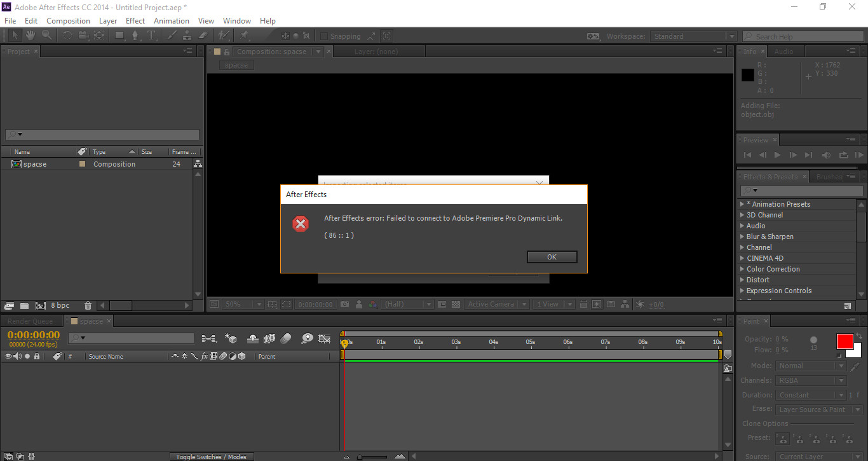
Task: Open the 1 View layout dropdown
Action: coord(553,305)
